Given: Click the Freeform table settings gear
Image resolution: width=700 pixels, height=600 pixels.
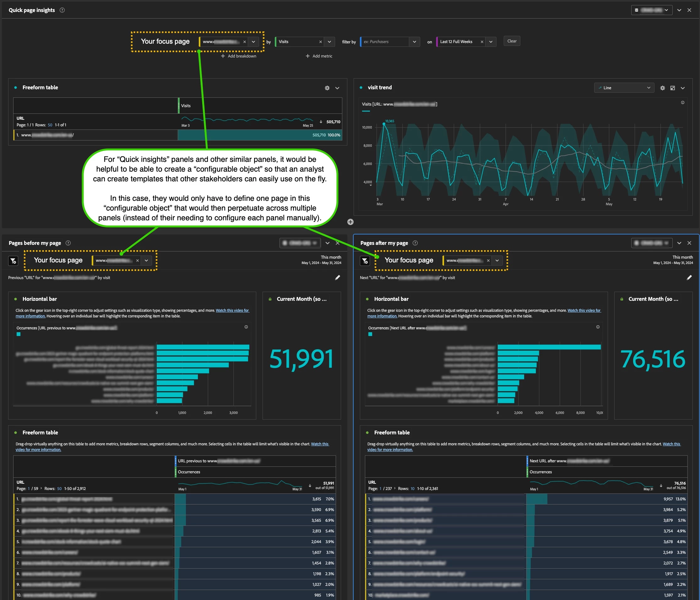Looking at the screenshot, I should pyautogui.click(x=327, y=88).
